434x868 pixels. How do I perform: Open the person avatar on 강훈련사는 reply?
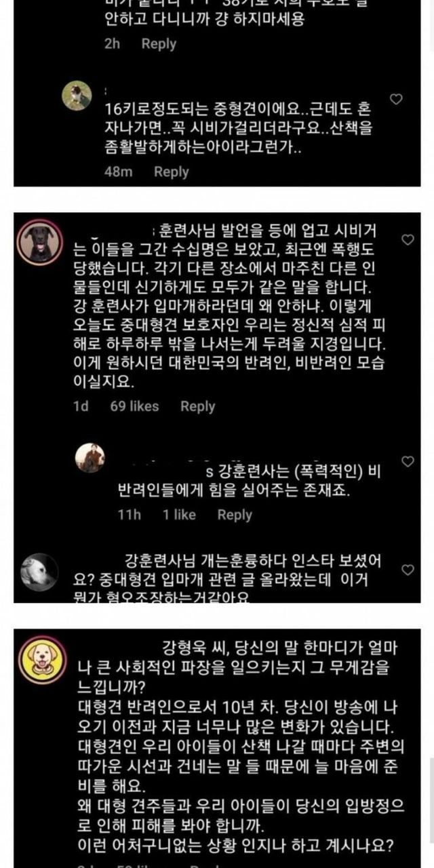tap(90, 458)
